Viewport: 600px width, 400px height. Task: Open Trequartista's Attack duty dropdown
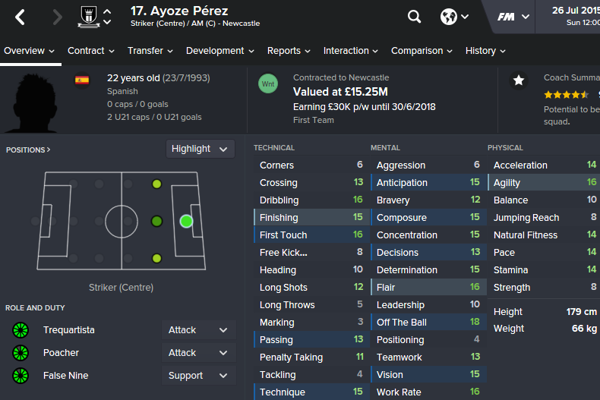(198, 330)
